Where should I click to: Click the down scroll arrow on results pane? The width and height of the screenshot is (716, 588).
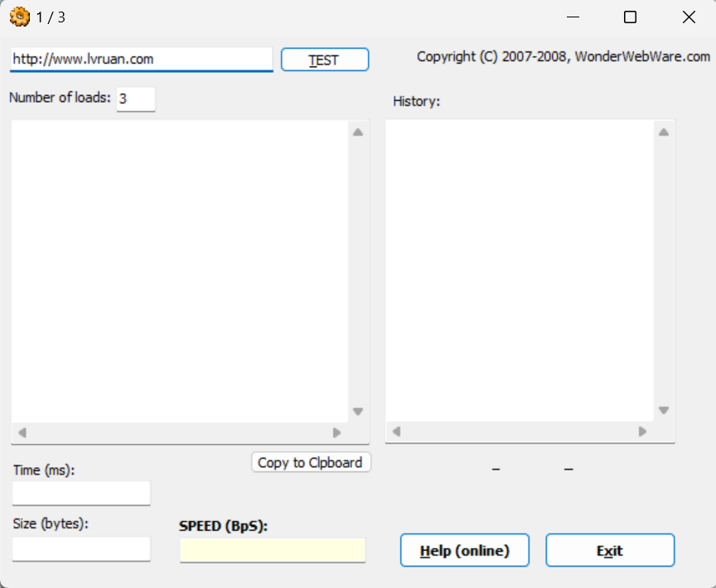(x=357, y=410)
